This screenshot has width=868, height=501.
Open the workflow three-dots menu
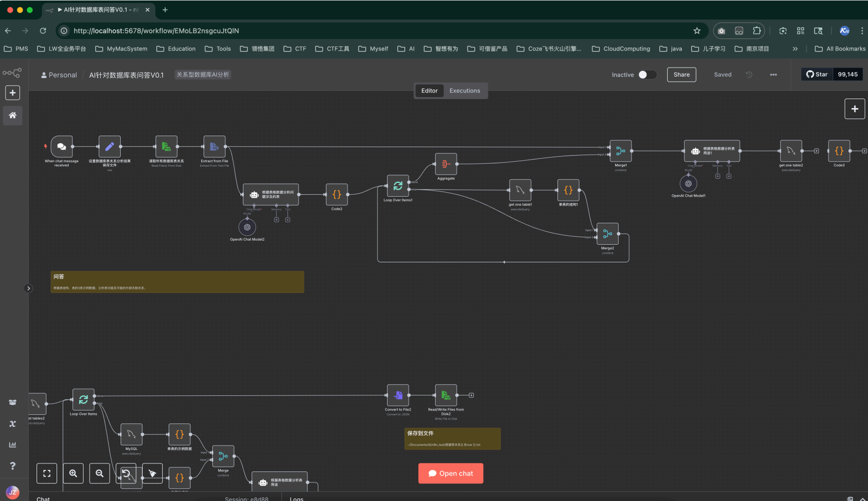coord(773,75)
